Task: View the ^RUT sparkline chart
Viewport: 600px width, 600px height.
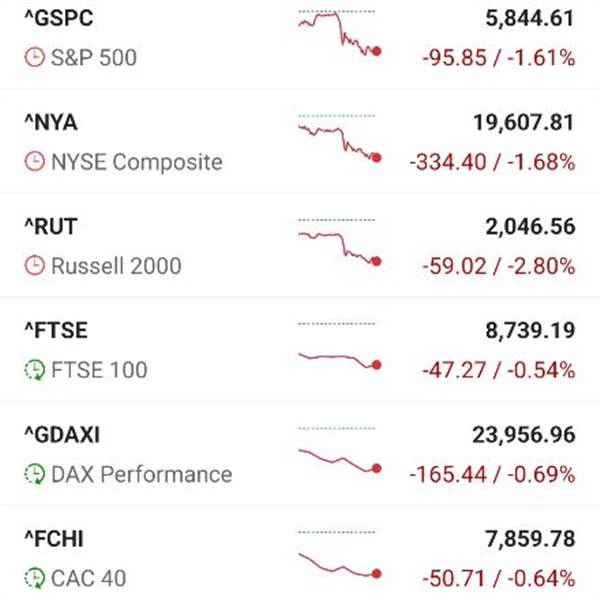Action: tap(340, 243)
